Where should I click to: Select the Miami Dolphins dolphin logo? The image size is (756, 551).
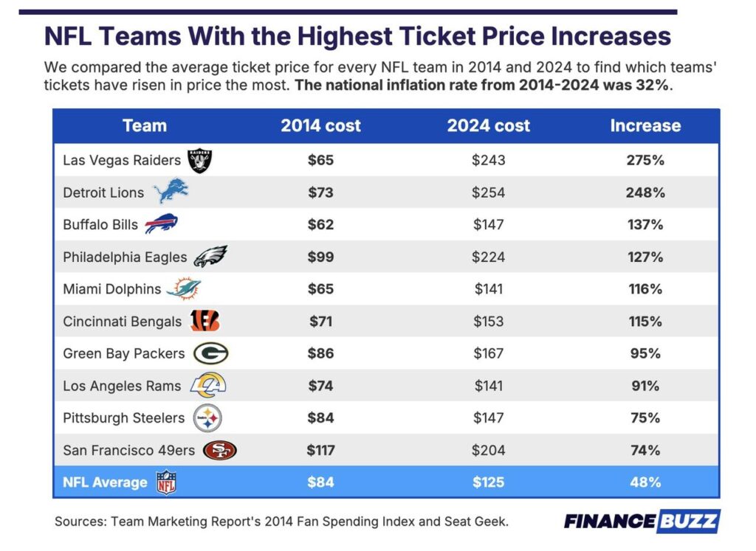(x=184, y=288)
